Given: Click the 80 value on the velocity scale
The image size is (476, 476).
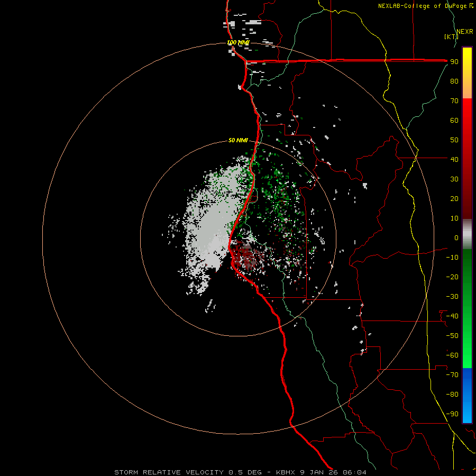Looking at the screenshot, I should pos(454,81).
